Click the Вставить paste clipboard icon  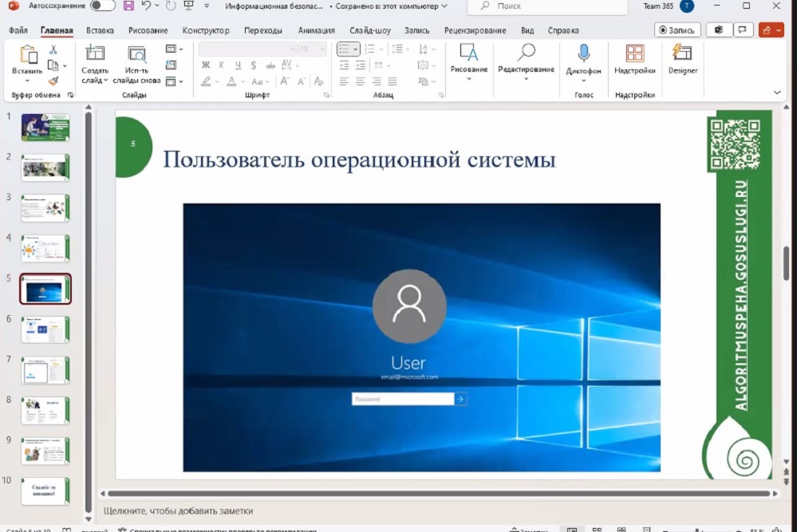click(27, 55)
